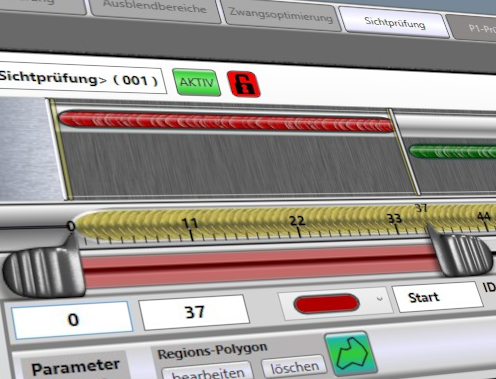Click the Parameter label
Screen dimensions: 496x379
pyautogui.click(x=76, y=368)
